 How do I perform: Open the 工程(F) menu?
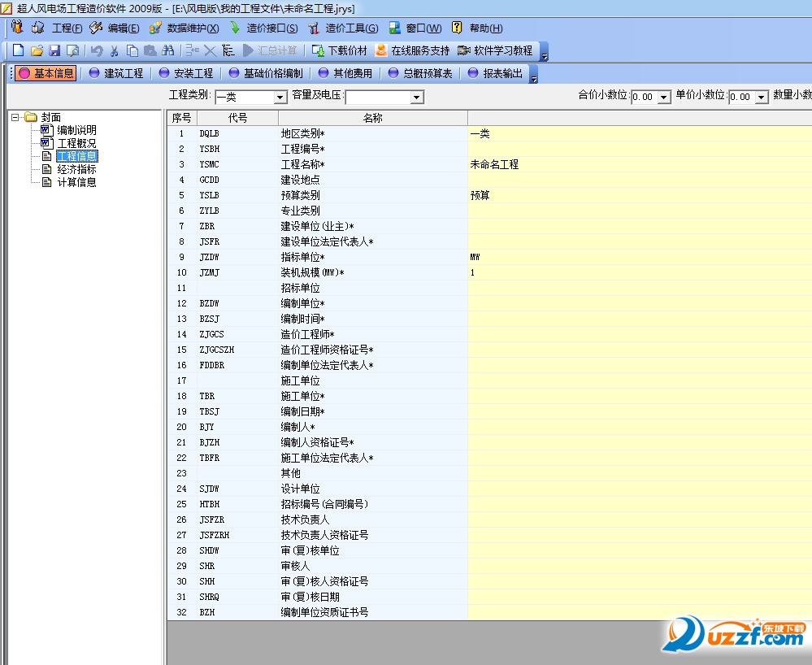(67, 28)
